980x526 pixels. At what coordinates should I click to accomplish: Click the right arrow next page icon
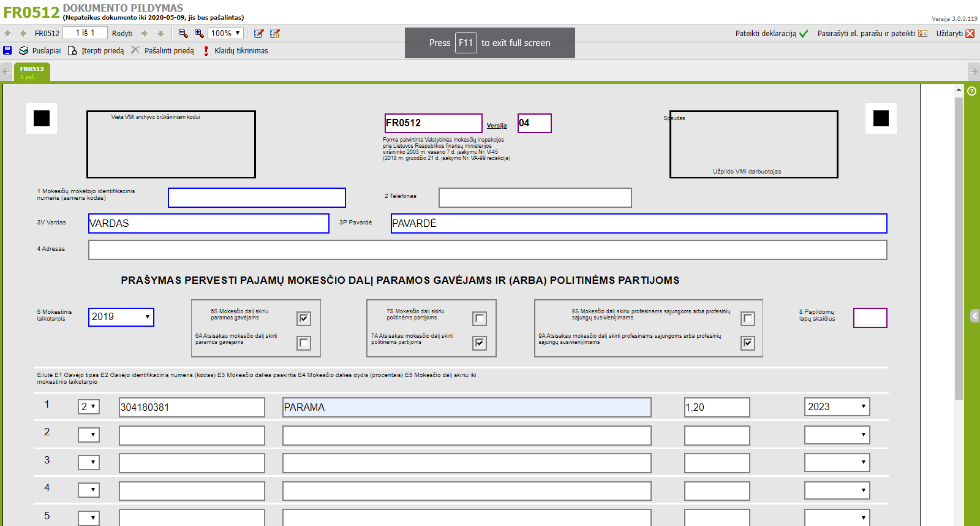(145, 34)
